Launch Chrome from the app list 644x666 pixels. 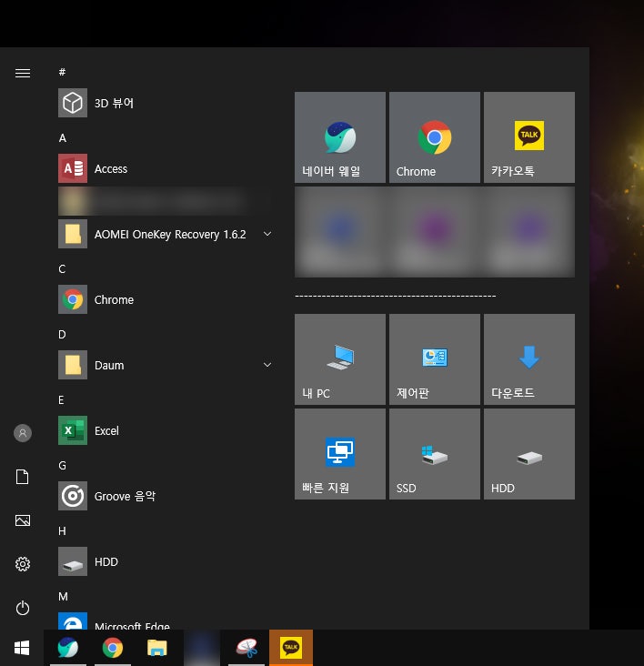coord(165,299)
